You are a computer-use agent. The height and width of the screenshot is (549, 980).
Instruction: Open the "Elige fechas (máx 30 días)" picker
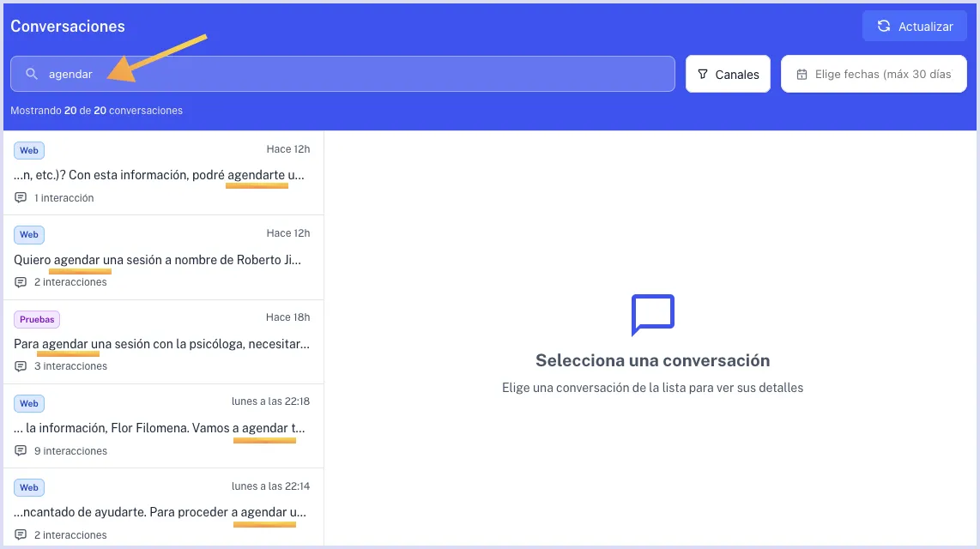(874, 74)
